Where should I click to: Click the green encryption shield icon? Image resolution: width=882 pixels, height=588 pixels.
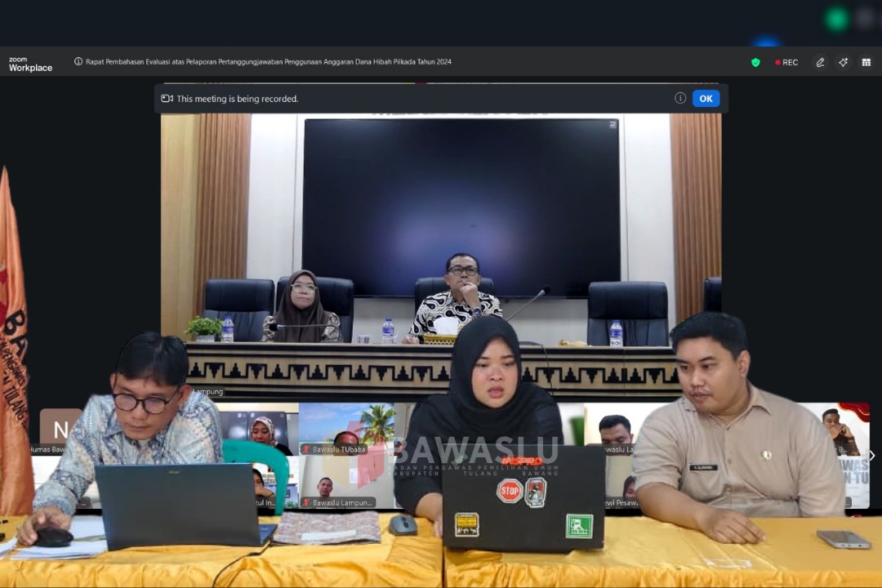tap(755, 62)
